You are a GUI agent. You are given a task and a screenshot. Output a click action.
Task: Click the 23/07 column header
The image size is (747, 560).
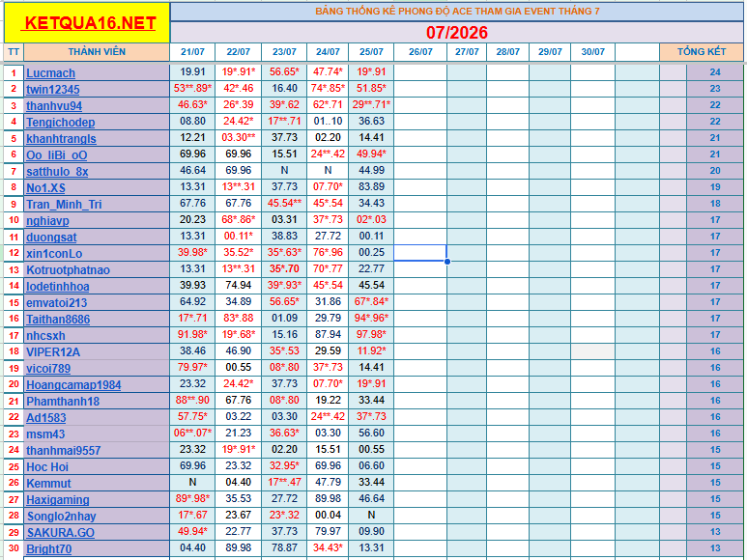(x=284, y=52)
